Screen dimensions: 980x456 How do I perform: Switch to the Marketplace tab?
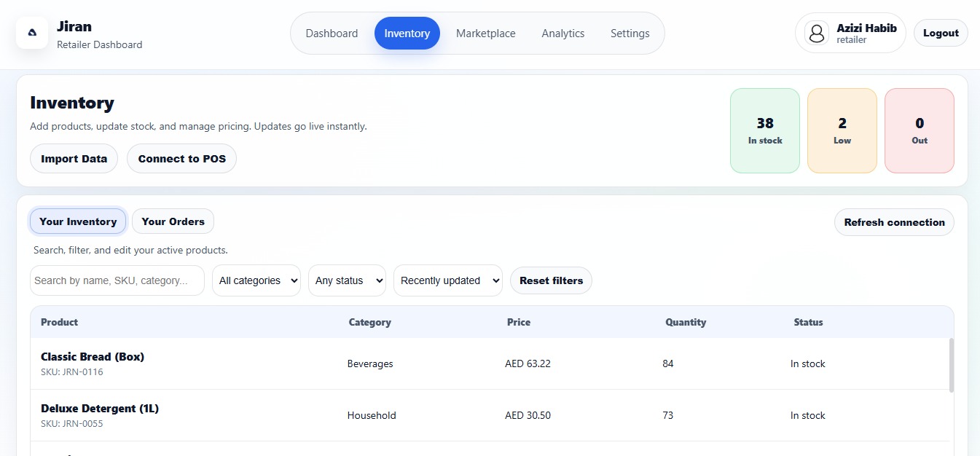coord(485,34)
